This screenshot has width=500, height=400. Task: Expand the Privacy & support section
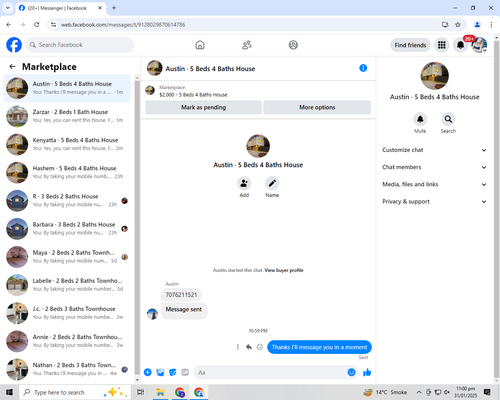coord(434,201)
